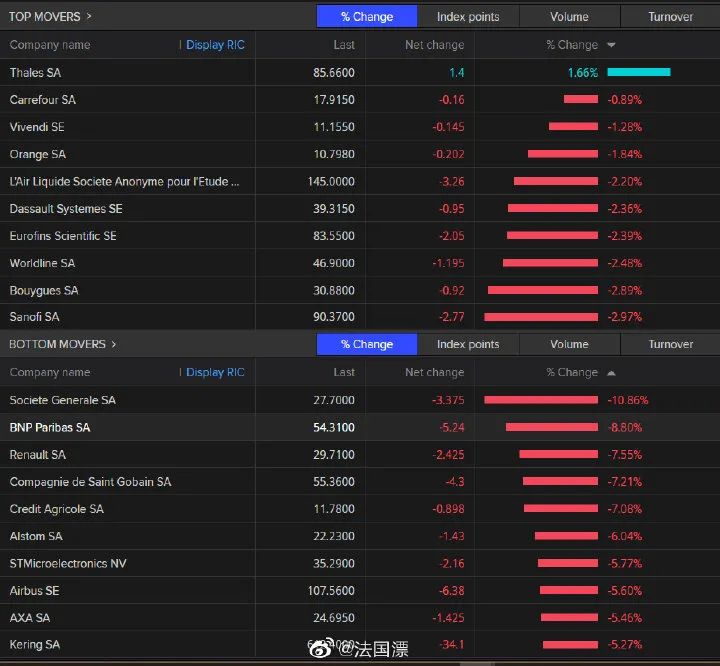Open the Thales SA company row
Viewport: 720px width, 666px height.
tap(36, 73)
